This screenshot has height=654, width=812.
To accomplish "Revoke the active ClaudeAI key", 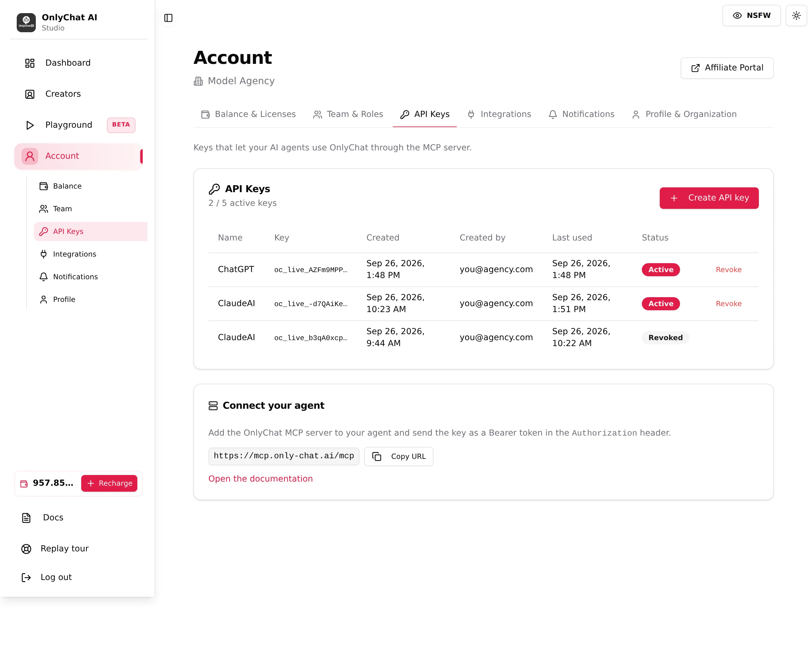I will pyautogui.click(x=728, y=304).
